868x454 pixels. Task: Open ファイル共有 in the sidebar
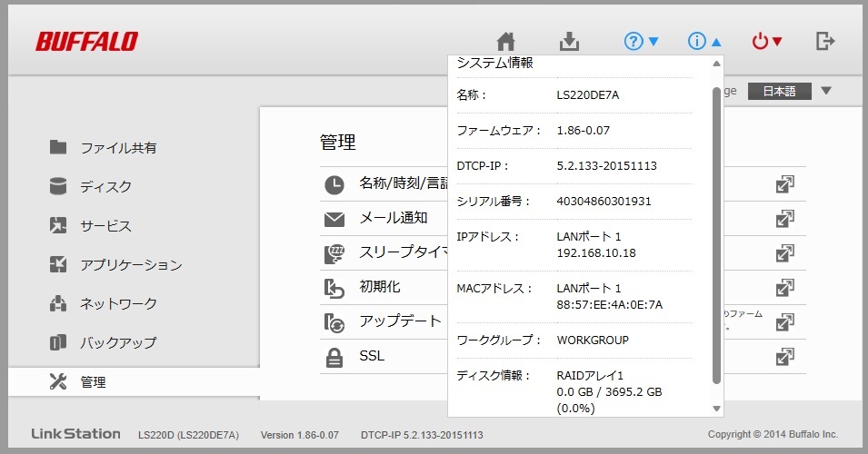(x=117, y=147)
